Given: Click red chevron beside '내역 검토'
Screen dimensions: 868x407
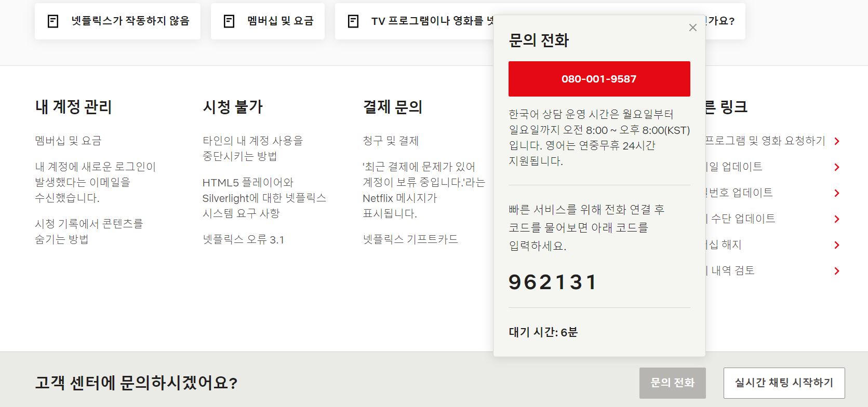Looking at the screenshot, I should pos(836,271).
